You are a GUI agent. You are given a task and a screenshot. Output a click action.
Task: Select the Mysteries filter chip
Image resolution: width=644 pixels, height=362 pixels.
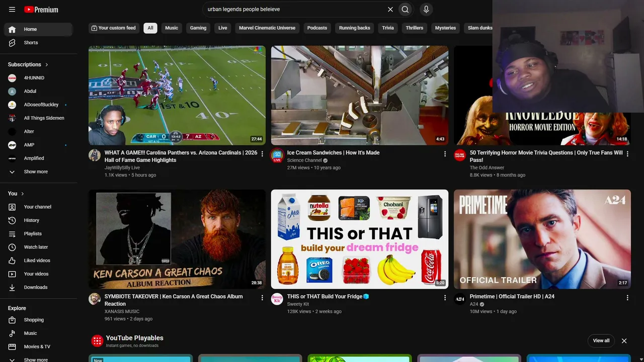pyautogui.click(x=445, y=28)
